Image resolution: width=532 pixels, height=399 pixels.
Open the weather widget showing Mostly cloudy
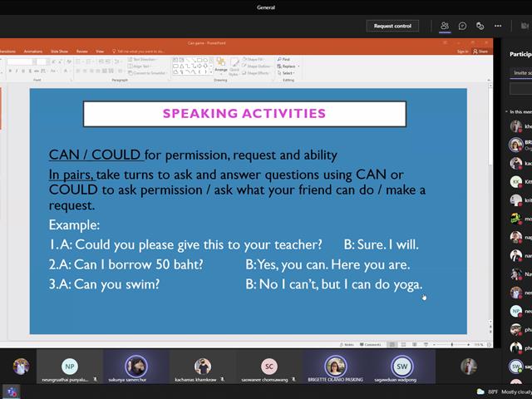click(x=504, y=392)
